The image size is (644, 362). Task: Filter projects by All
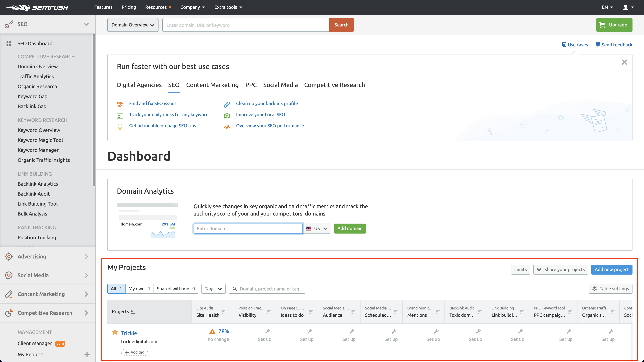116,289
